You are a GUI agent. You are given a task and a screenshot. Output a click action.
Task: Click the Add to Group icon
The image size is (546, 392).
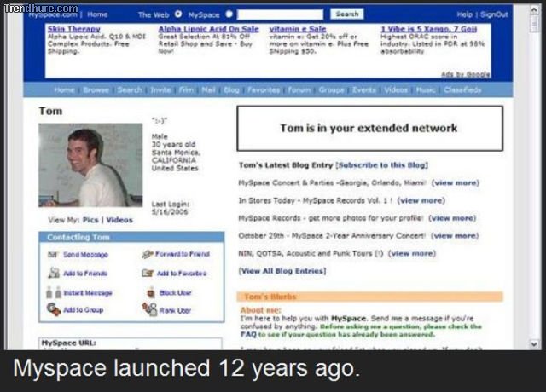click(53, 310)
